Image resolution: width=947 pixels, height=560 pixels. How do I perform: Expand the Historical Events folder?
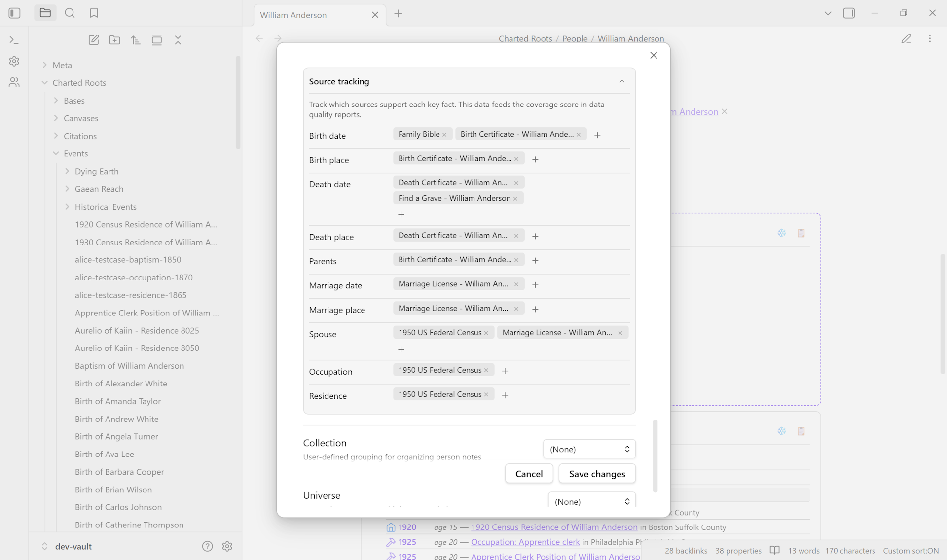[x=67, y=207]
